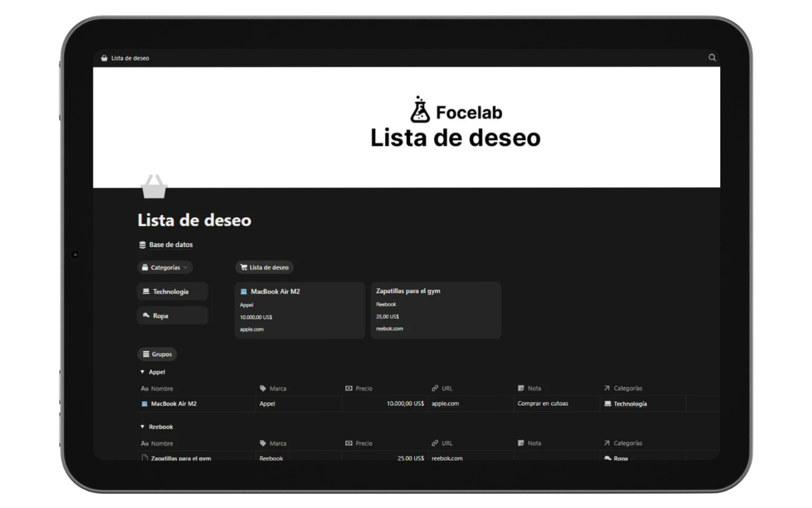Screen dimensions: 812x508
Task: Click the Precio column header in the Appel group
Action: pyautogui.click(x=359, y=389)
